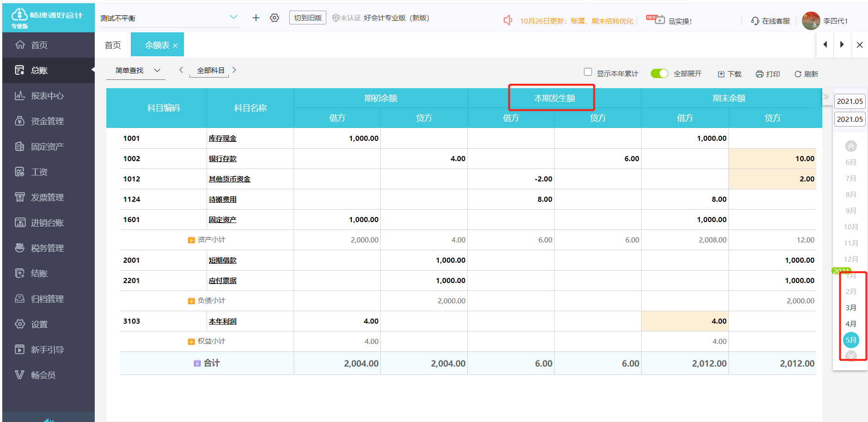Select 4月 in the period timeline
The image size is (868, 422).
pos(850,324)
